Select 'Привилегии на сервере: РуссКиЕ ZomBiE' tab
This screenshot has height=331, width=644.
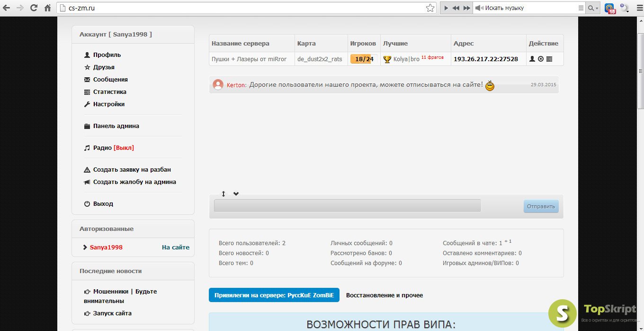tap(274, 295)
